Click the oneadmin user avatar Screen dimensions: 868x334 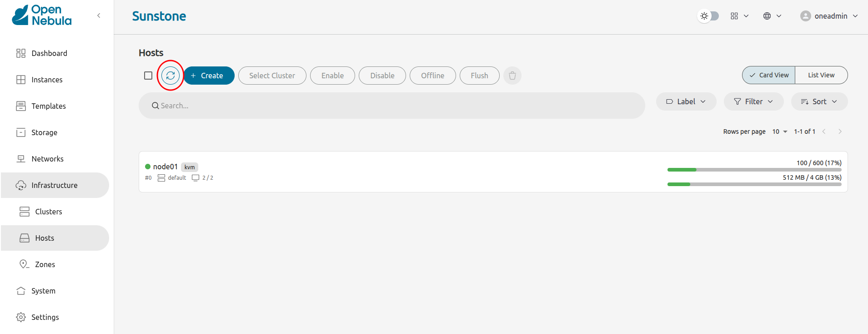(x=805, y=16)
